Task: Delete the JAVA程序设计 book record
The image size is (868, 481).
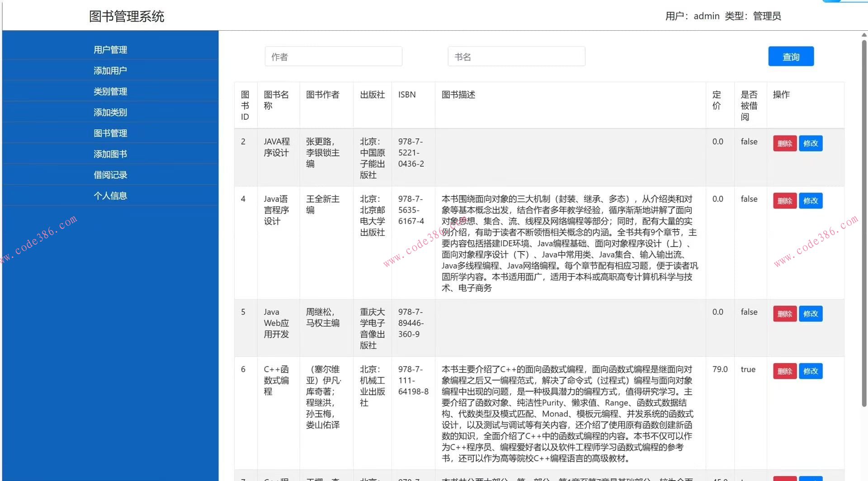Action: [784, 143]
